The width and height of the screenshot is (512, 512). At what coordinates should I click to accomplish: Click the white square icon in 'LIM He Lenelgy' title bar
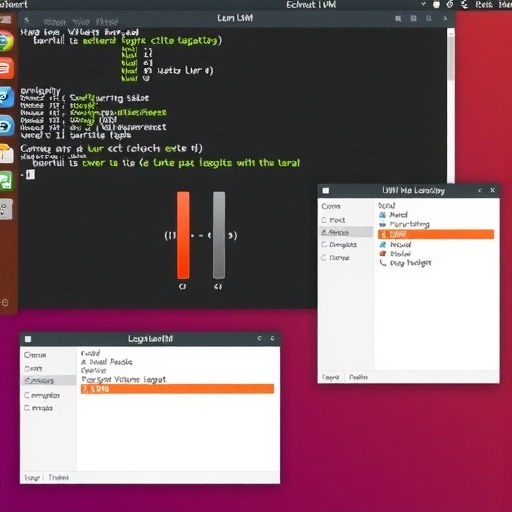326,191
